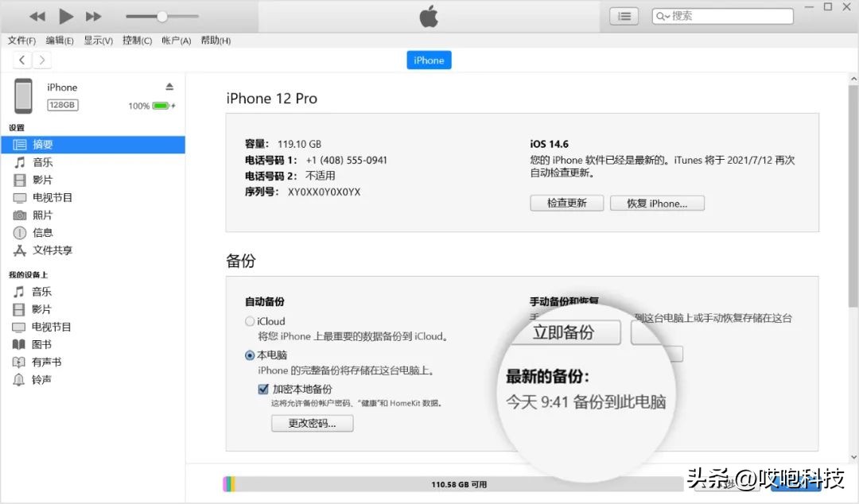Open the 摘要 (Summary) section in the sidebar
859x504 pixels.
(44, 144)
